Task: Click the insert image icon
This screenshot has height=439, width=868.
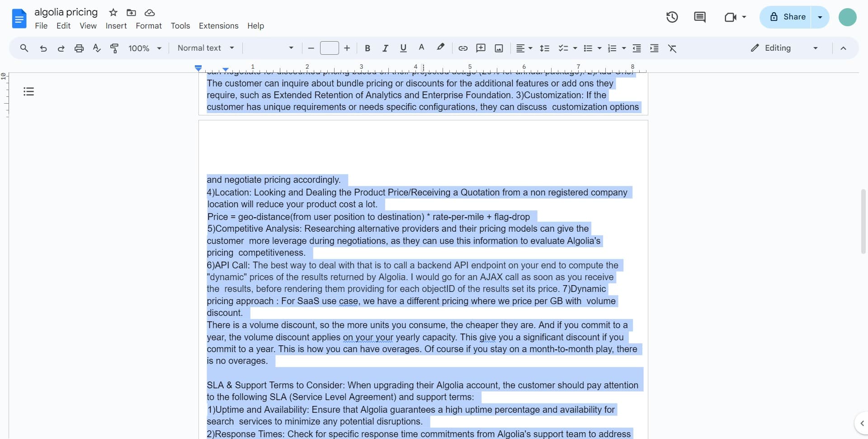Action: pyautogui.click(x=499, y=48)
